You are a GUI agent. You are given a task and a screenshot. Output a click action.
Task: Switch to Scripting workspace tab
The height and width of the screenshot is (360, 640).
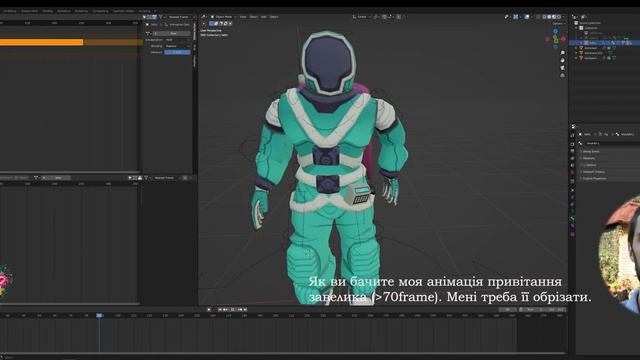(x=144, y=11)
